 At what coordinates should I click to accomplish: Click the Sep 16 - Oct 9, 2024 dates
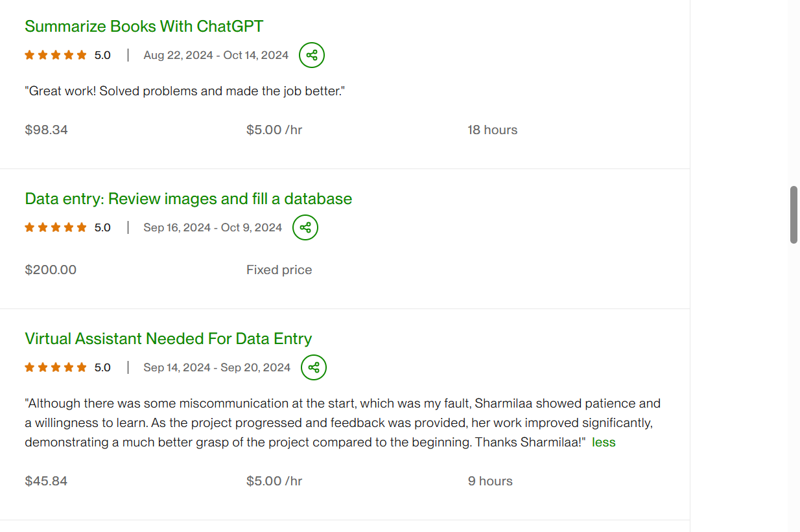click(x=213, y=227)
